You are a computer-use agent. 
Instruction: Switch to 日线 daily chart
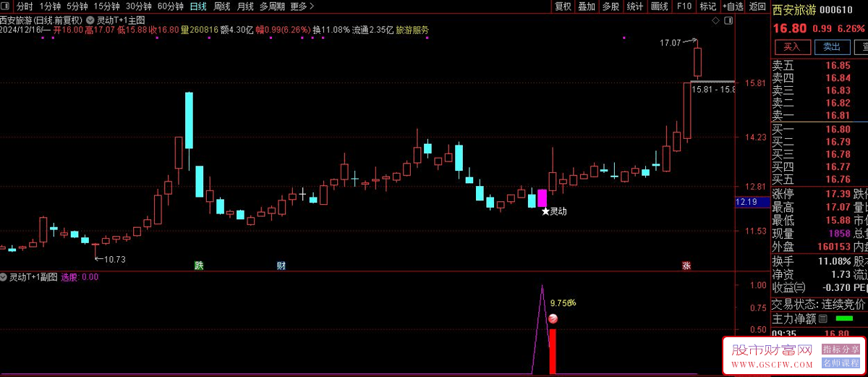198,7
